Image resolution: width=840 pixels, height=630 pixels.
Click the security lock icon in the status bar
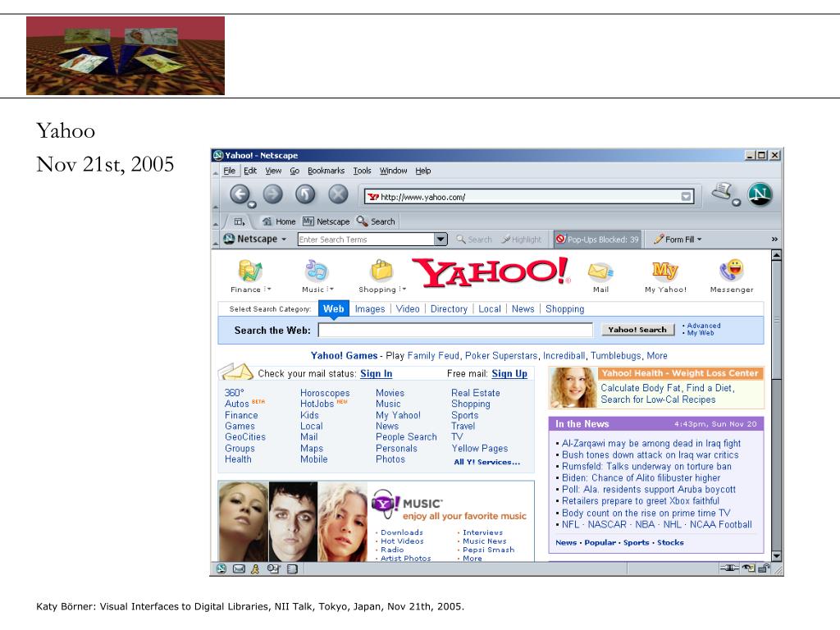tap(765, 568)
